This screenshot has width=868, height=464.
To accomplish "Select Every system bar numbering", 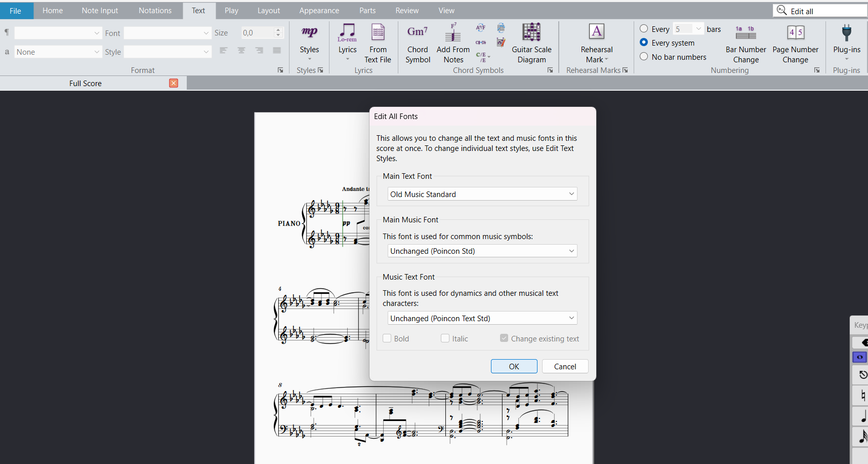I will 644,43.
